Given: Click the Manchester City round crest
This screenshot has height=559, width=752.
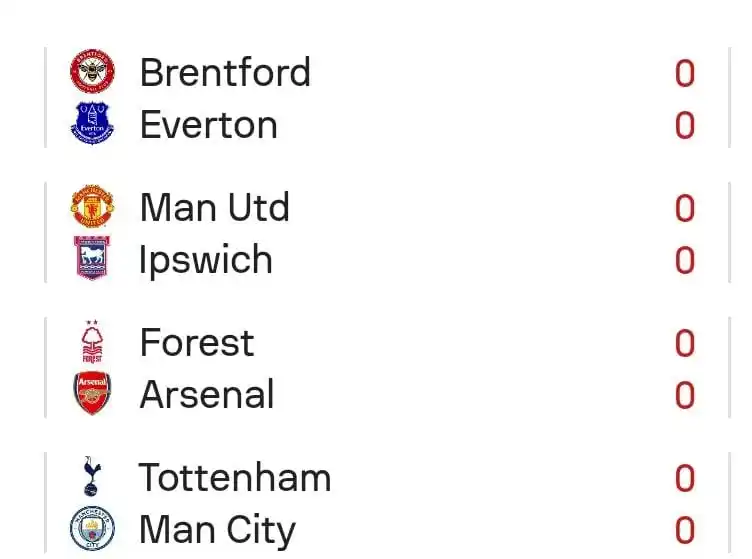Looking at the screenshot, I should click(x=92, y=528).
